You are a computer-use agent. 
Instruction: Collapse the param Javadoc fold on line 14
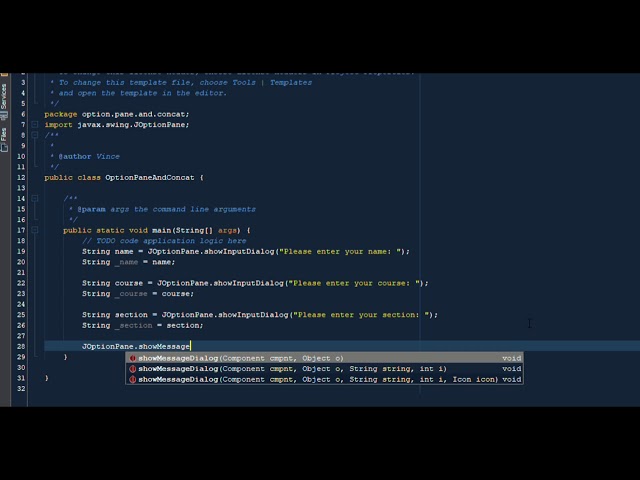(35, 198)
